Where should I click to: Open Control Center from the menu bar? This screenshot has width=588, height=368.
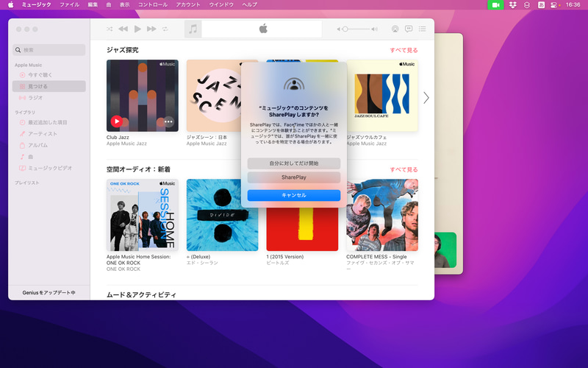[x=553, y=4]
